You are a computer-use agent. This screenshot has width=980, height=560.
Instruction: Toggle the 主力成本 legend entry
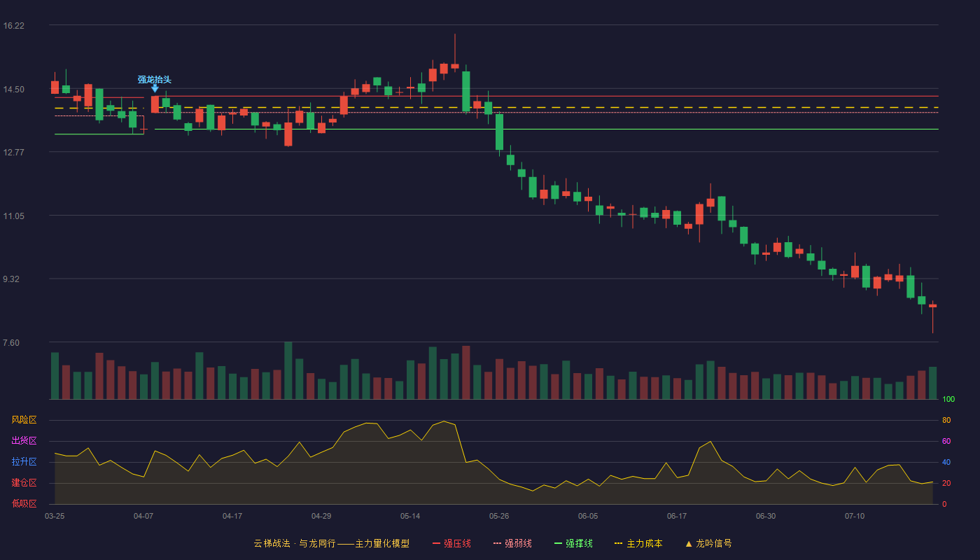coord(638,543)
